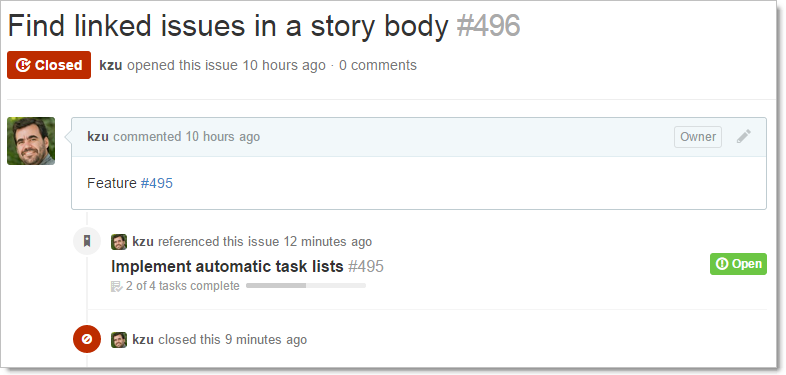Click kzu's small avatar beside referenced event

coord(119,242)
